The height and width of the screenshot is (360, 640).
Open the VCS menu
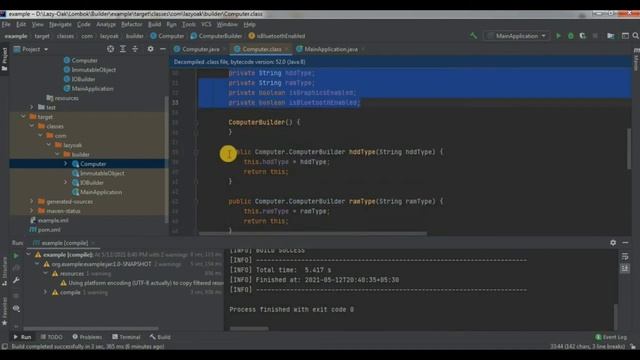206,24
